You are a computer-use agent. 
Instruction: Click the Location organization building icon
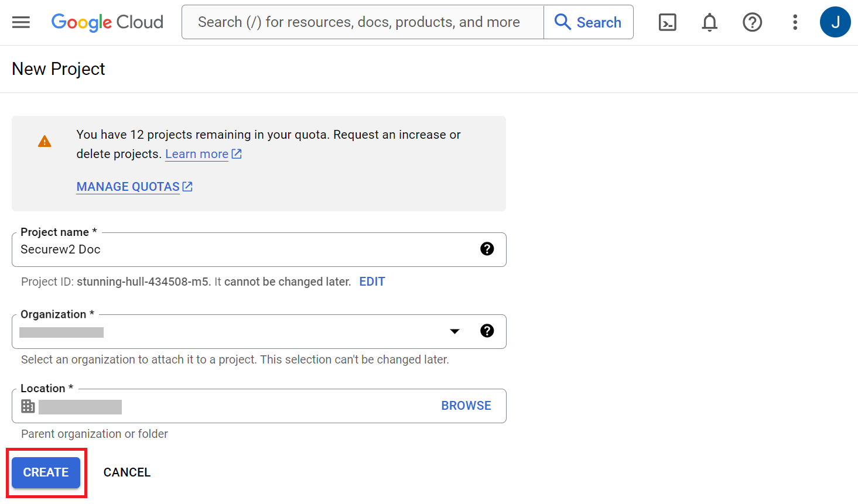28,406
